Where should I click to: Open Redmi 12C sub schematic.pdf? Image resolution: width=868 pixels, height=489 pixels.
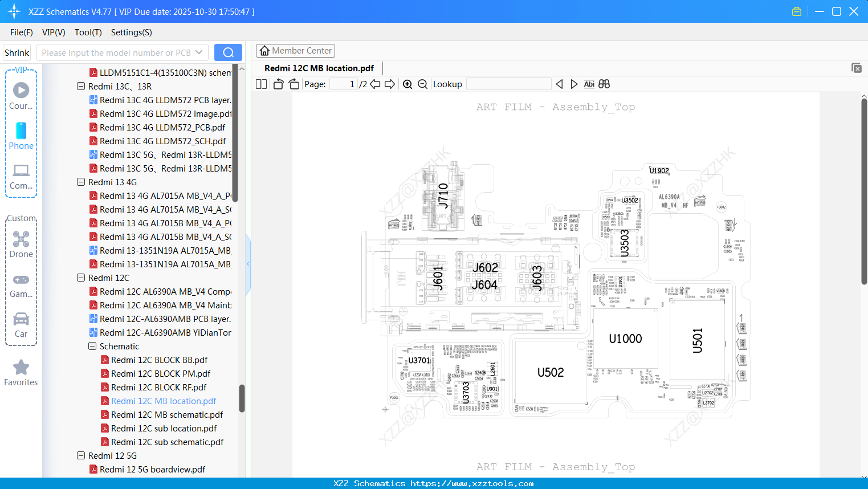pyautogui.click(x=167, y=442)
